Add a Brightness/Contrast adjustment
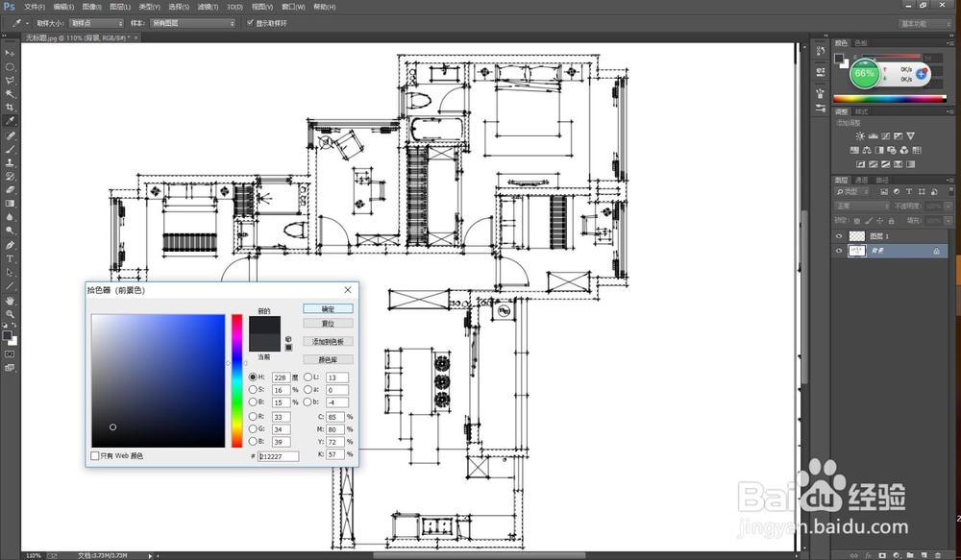961x560 pixels. 860,136
